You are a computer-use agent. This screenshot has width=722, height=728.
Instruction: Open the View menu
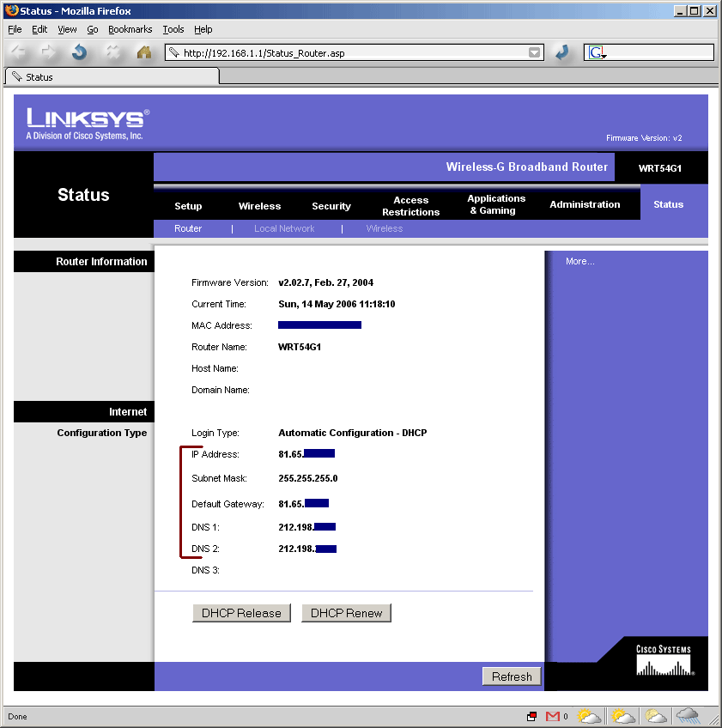(67, 29)
